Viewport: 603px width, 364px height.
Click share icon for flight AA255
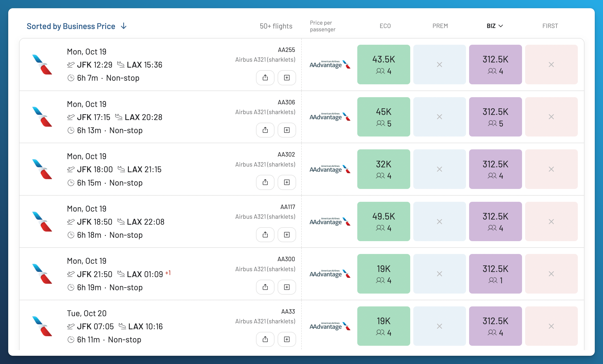tap(265, 78)
